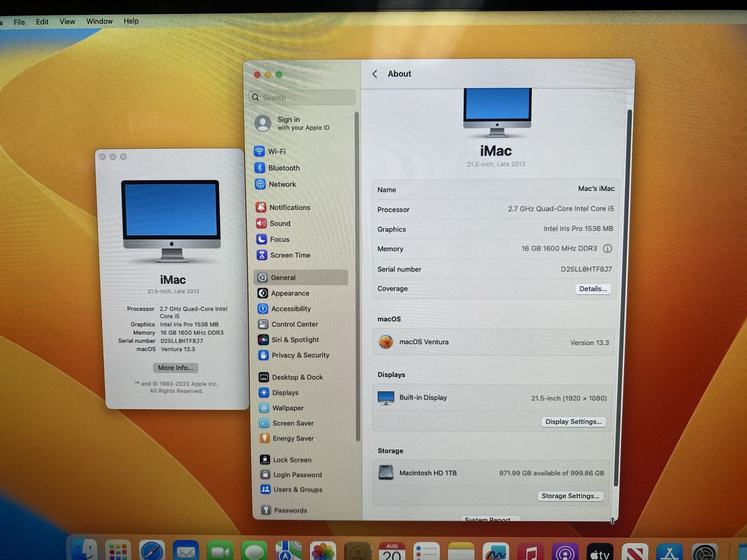Image resolution: width=747 pixels, height=560 pixels.
Task: Launch App Store from the Dock
Action: (669, 552)
